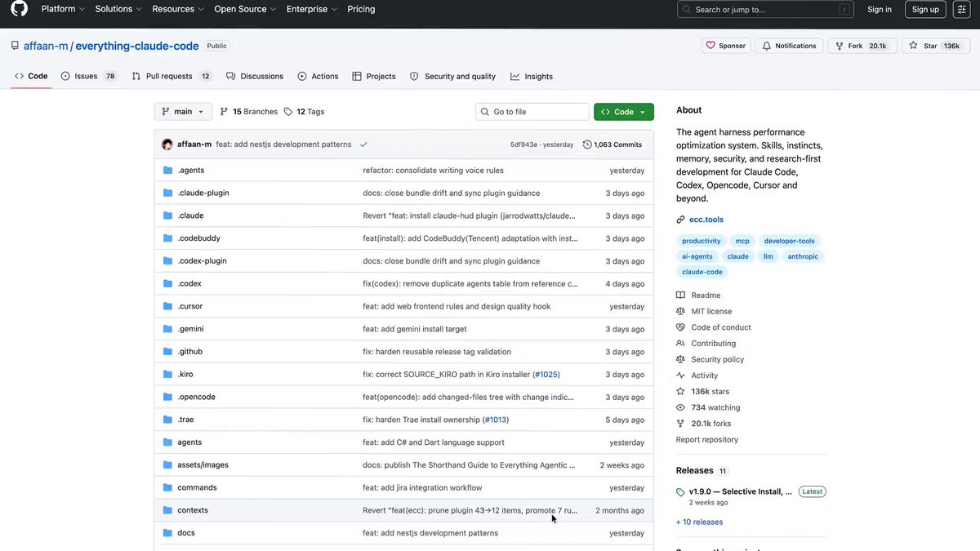The image size is (980, 551).
Task: Click the Sign up button
Action: [925, 9]
